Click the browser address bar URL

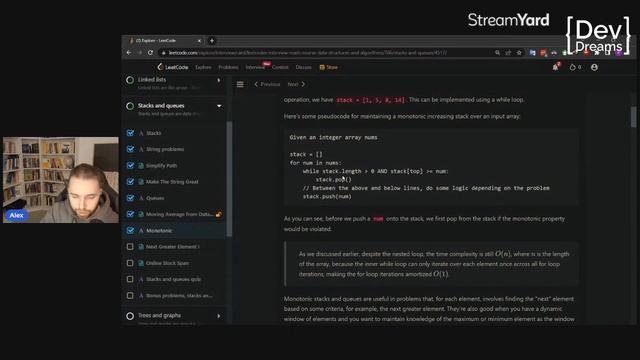[x=308, y=53]
